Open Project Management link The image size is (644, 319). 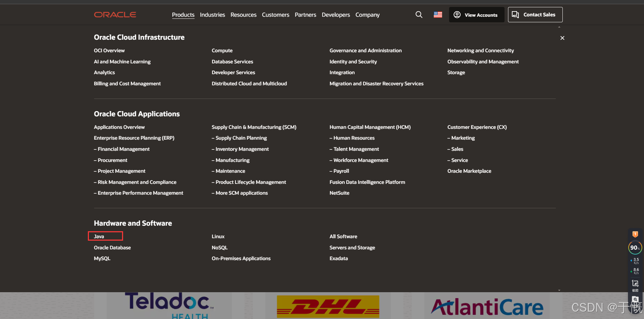point(120,171)
